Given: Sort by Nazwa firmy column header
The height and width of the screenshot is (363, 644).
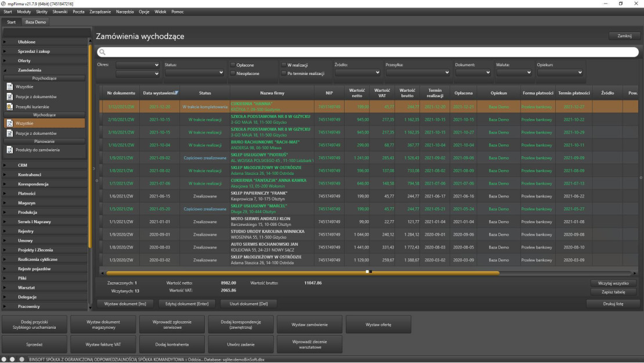Looking at the screenshot, I should pyautogui.click(x=272, y=94).
